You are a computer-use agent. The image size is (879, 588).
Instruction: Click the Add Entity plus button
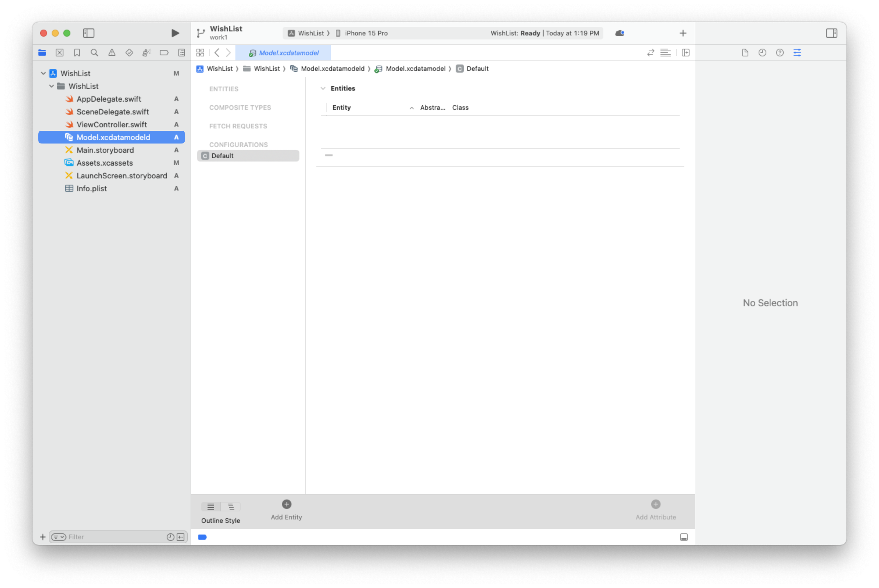pyautogui.click(x=286, y=504)
